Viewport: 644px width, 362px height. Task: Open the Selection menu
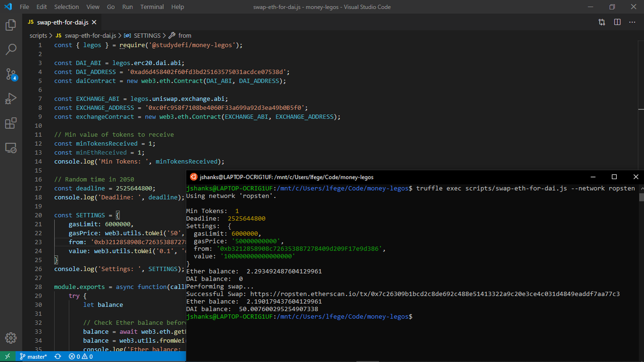coord(67,7)
